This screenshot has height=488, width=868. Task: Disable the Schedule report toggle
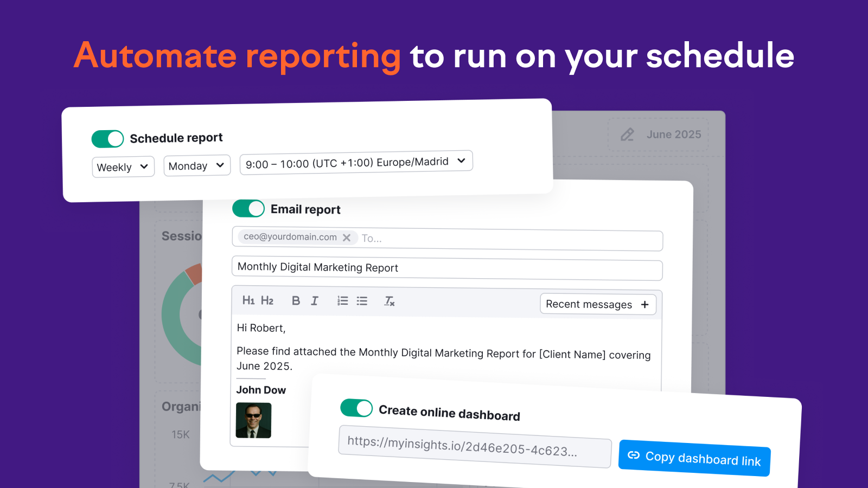107,138
